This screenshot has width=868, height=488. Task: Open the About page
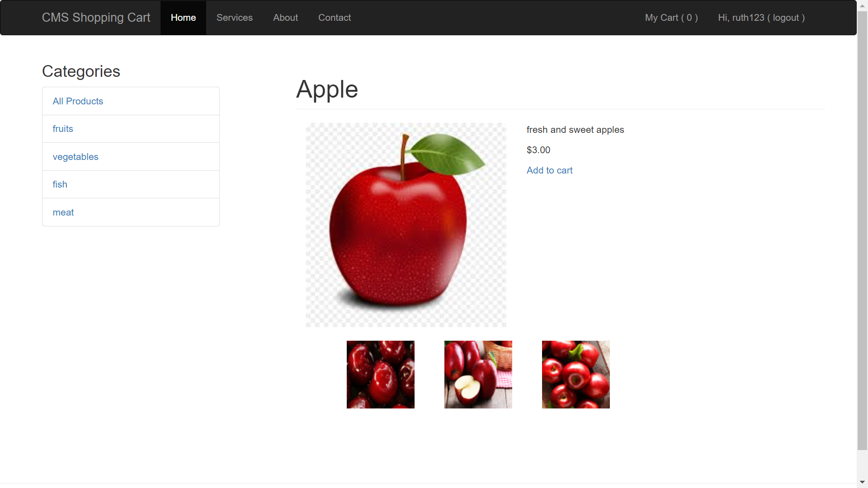point(285,18)
